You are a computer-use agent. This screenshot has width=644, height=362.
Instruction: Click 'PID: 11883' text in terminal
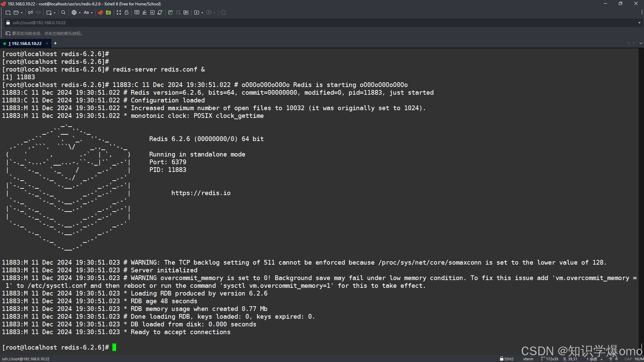pyautogui.click(x=168, y=170)
